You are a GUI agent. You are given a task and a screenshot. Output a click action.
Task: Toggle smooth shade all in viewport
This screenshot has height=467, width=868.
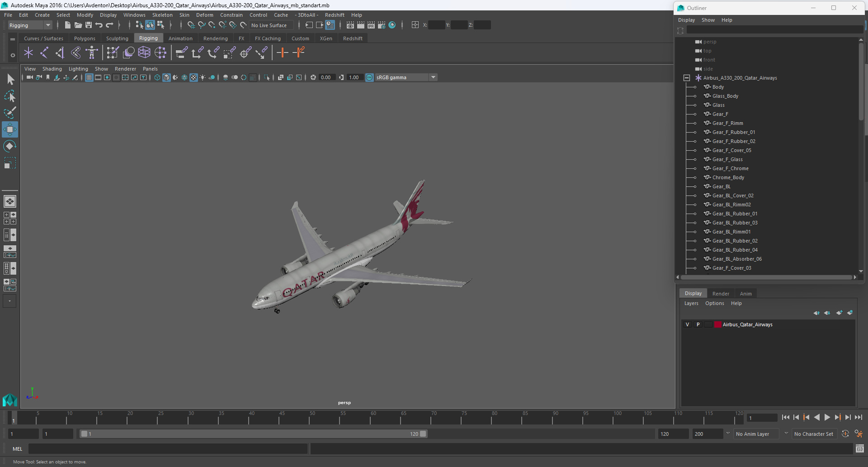166,77
